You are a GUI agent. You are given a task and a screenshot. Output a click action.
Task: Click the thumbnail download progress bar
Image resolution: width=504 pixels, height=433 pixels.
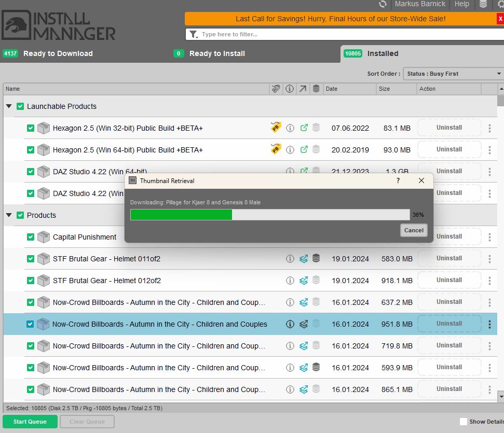click(x=270, y=215)
